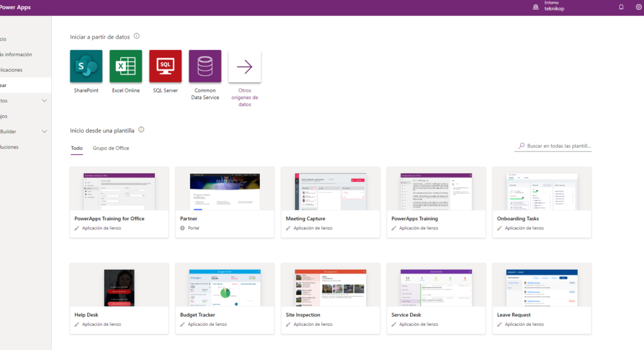644x350 pixels.
Task: Open the Partner portal template thumbnail
Action: pyautogui.click(x=225, y=192)
